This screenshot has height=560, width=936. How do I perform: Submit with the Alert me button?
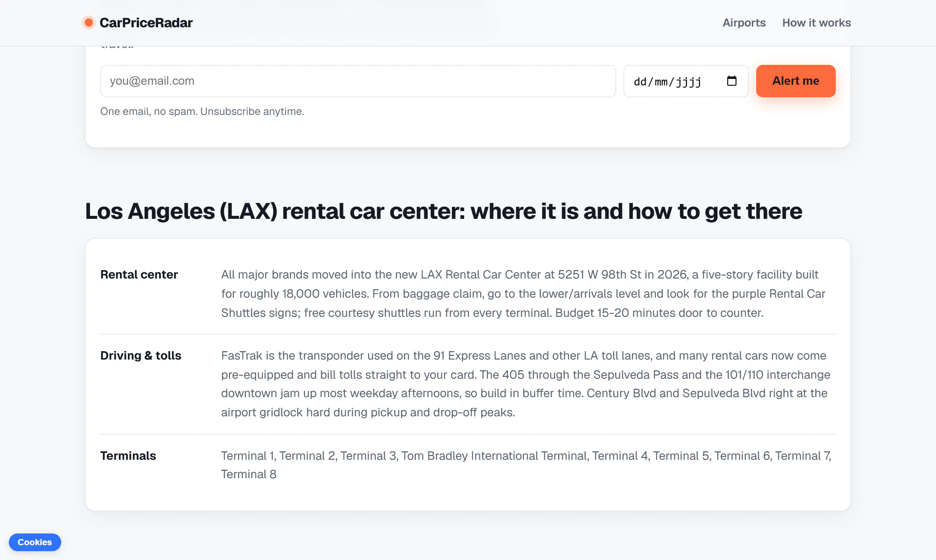point(796,81)
